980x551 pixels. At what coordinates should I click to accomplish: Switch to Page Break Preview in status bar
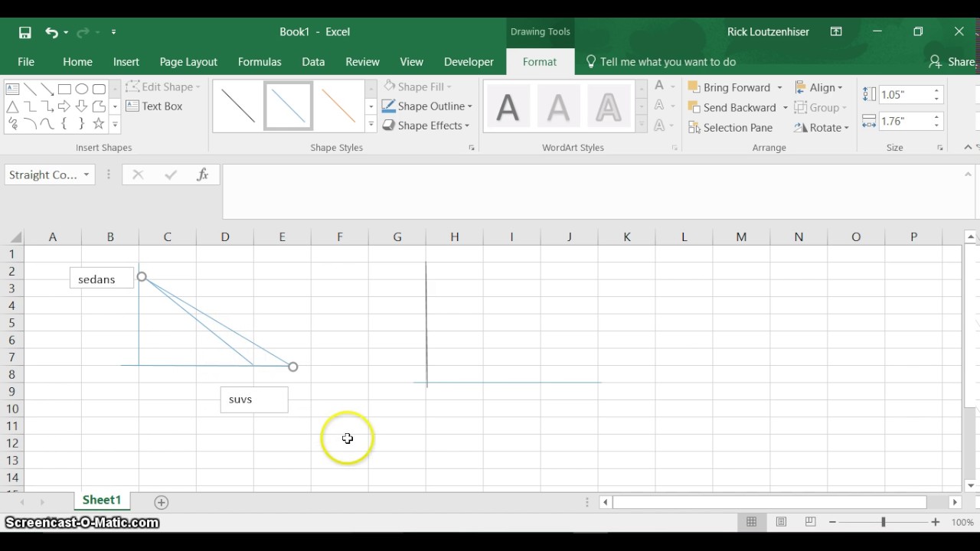[810, 522]
